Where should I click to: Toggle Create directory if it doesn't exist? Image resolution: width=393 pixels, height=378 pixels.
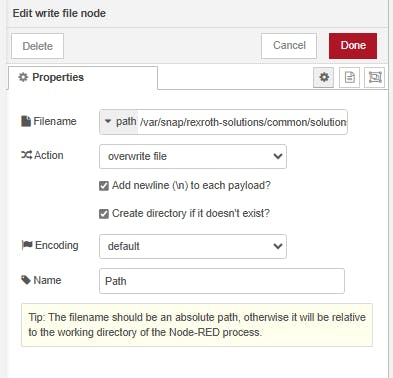point(104,214)
